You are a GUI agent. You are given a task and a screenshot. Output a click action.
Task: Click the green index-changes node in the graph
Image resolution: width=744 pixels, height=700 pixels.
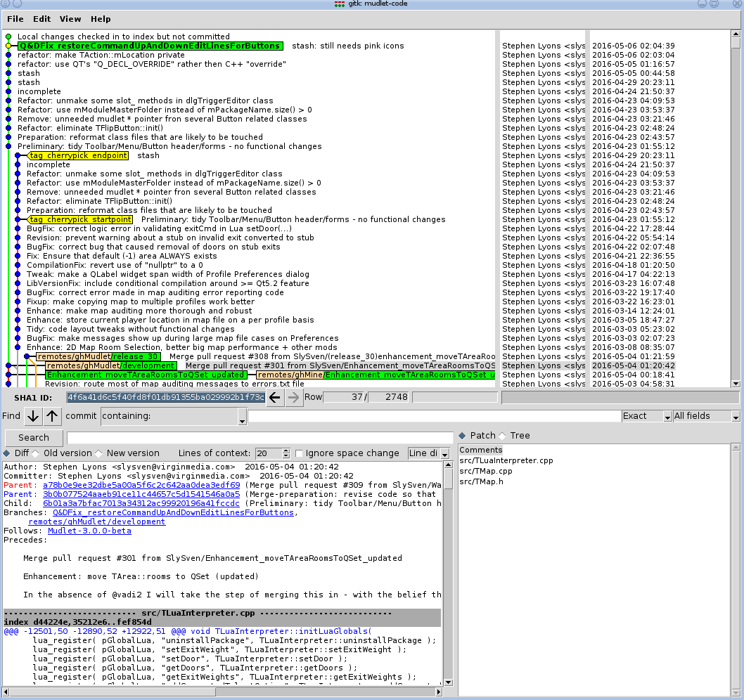[8, 37]
